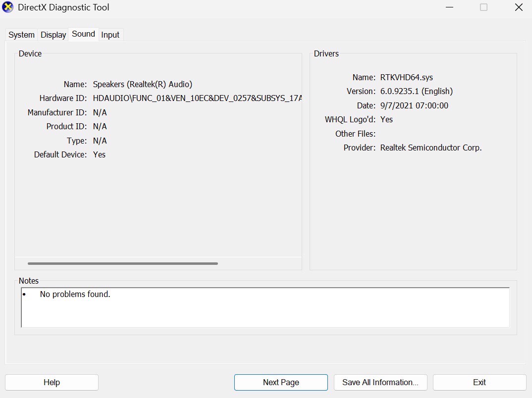Click the driver Name RTKVHD64.sys value
Screen dimensions: 532x398
click(407, 77)
